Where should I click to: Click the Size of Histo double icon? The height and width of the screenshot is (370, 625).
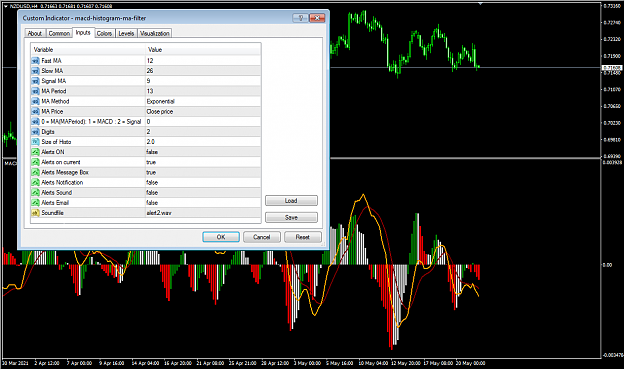35,142
